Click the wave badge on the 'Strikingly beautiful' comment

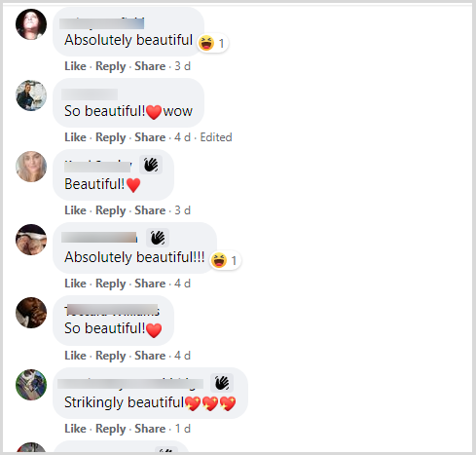coord(222,383)
